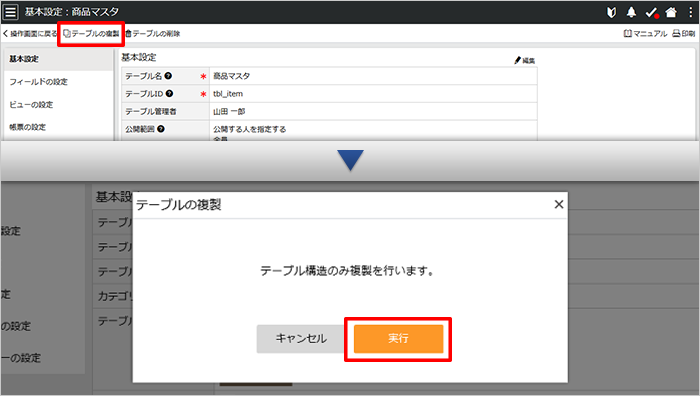
Task: Click the 印刷 print button
Action: (683, 34)
